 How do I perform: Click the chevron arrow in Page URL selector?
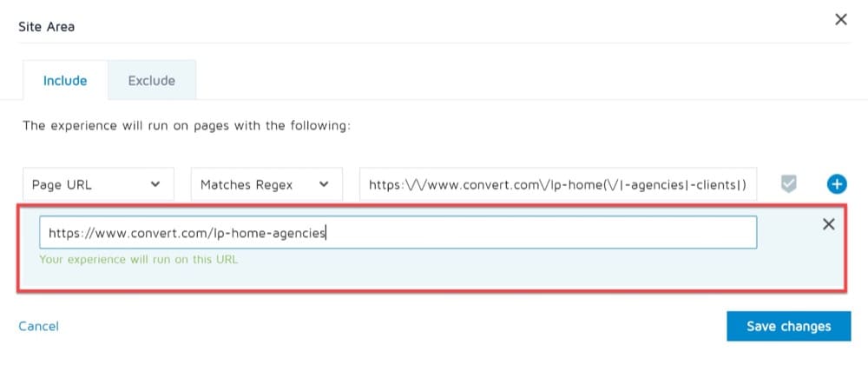pos(155,184)
